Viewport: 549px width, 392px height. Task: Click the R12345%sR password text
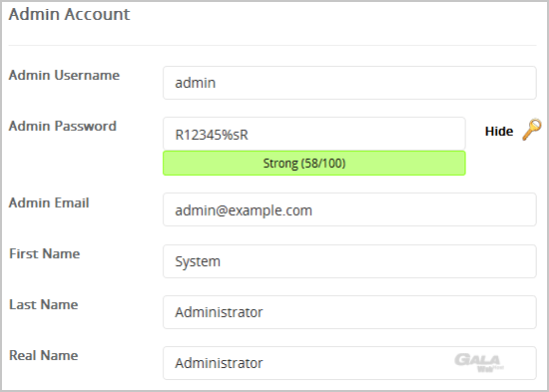[212, 135]
